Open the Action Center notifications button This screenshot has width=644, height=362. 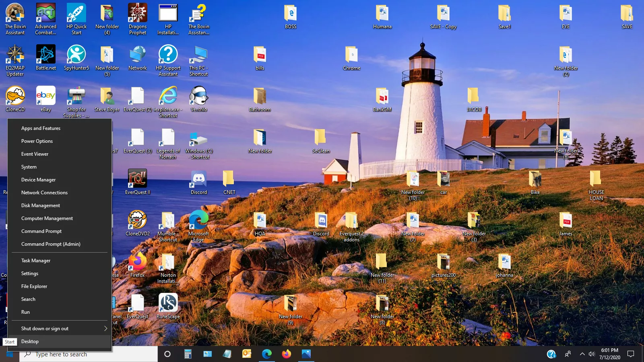tap(631, 354)
